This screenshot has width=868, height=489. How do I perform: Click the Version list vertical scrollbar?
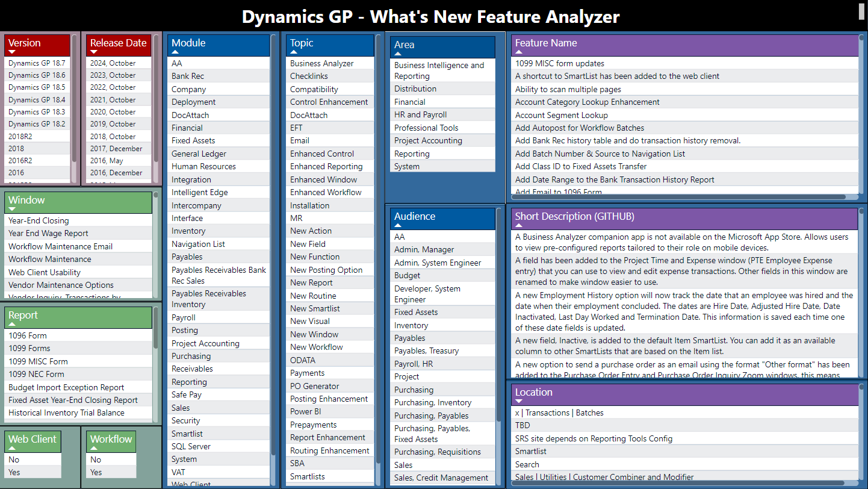point(75,97)
